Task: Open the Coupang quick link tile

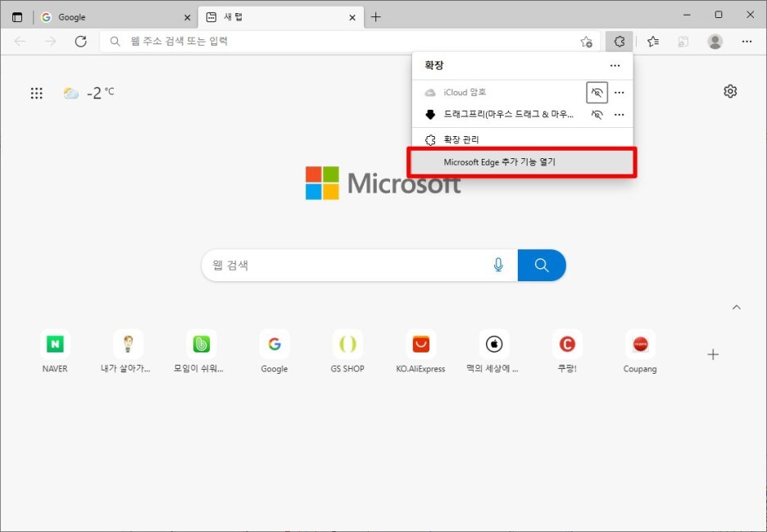Action: [x=640, y=352]
